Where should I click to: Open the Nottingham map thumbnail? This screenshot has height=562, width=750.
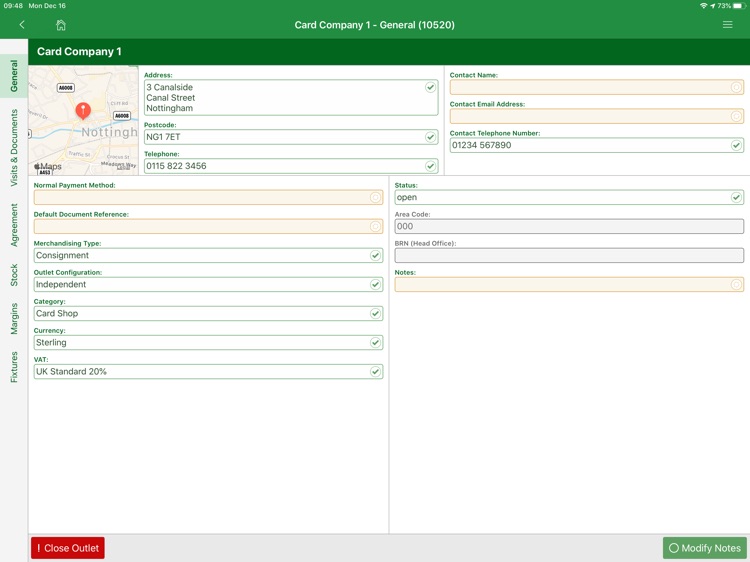point(83,121)
